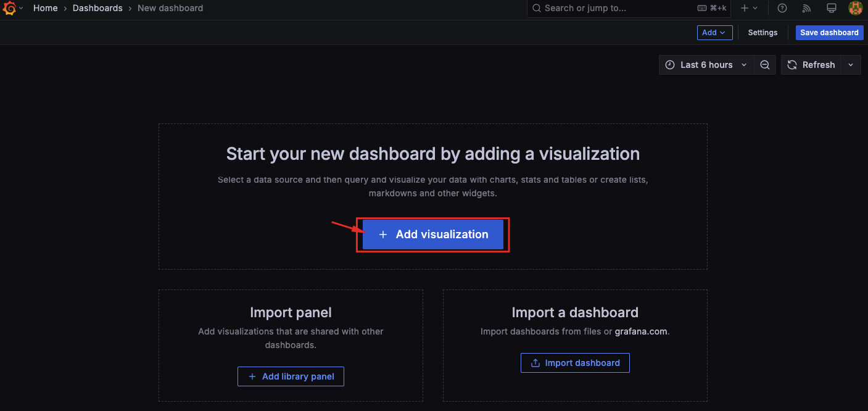Click the search magnifier icon

pyautogui.click(x=536, y=8)
